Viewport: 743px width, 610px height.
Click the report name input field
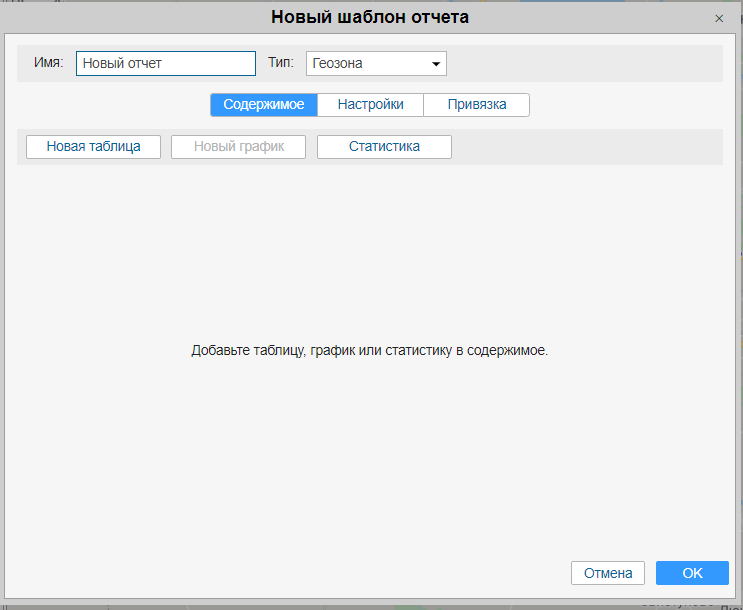[x=166, y=63]
